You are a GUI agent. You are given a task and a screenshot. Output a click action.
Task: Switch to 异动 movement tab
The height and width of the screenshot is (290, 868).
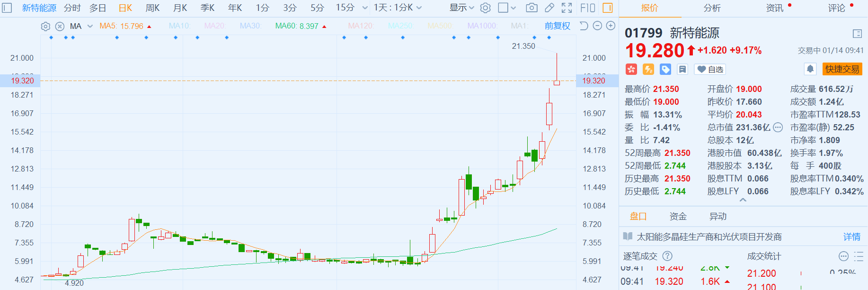717,217
